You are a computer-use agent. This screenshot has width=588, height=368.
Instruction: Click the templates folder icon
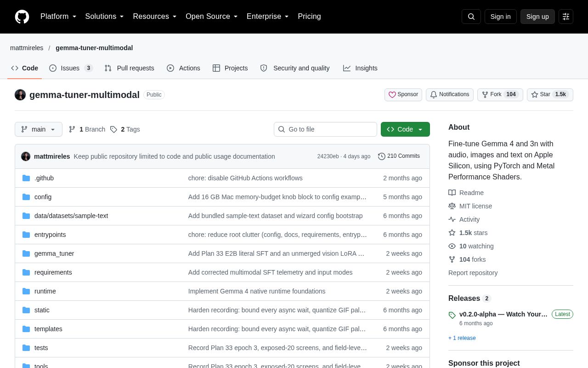26,329
